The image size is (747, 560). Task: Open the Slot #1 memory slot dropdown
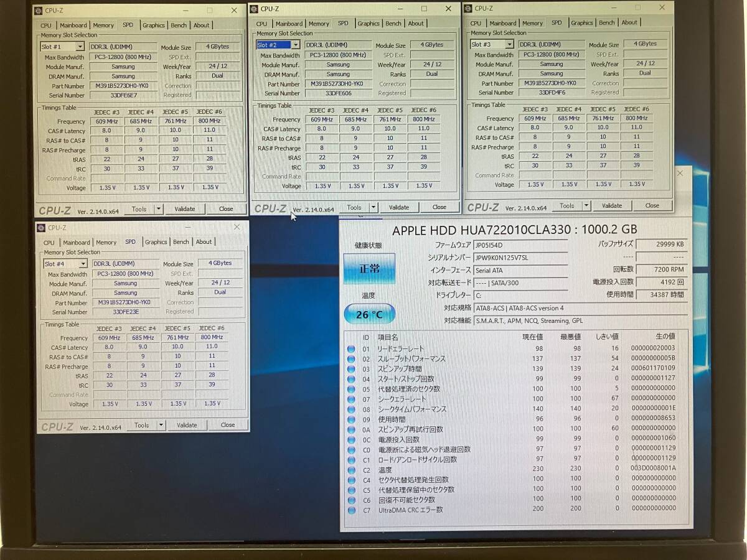[x=80, y=47]
